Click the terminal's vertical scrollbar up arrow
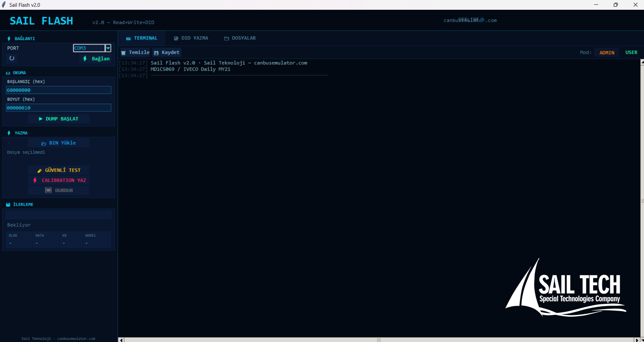Screen dimensions: 644x342 (x=642, y=62)
